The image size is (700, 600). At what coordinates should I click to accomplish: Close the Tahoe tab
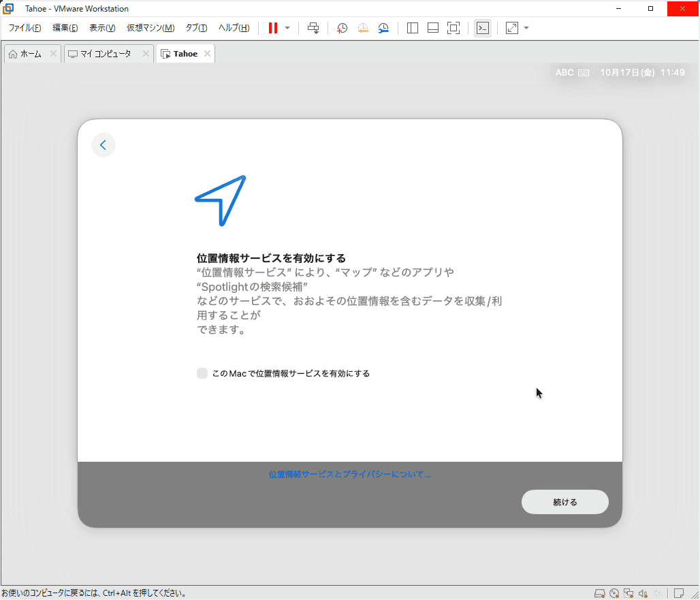tap(207, 54)
